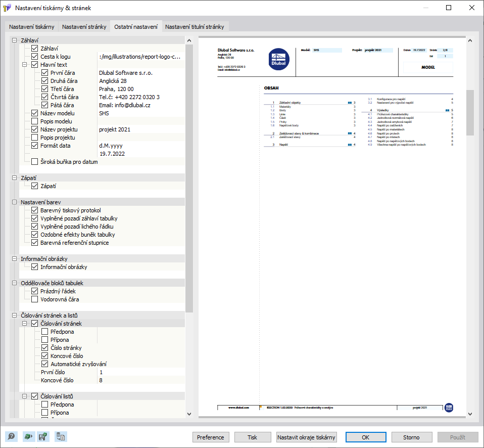Image resolution: width=484 pixels, height=448 pixels.
Task: Enable the Popis modelu checkbox
Action: 34,121
